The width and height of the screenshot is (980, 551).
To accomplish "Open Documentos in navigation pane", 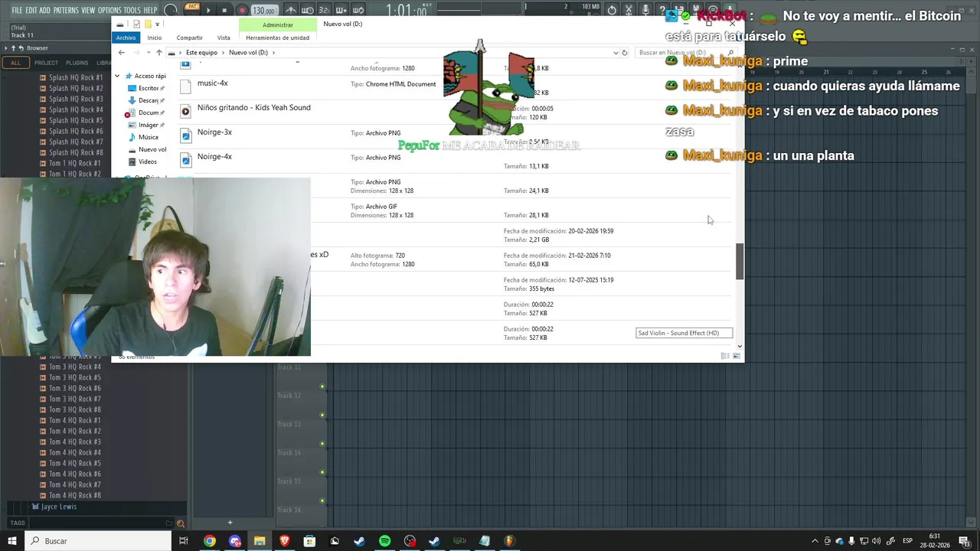I will pyautogui.click(x=147, y=112).
